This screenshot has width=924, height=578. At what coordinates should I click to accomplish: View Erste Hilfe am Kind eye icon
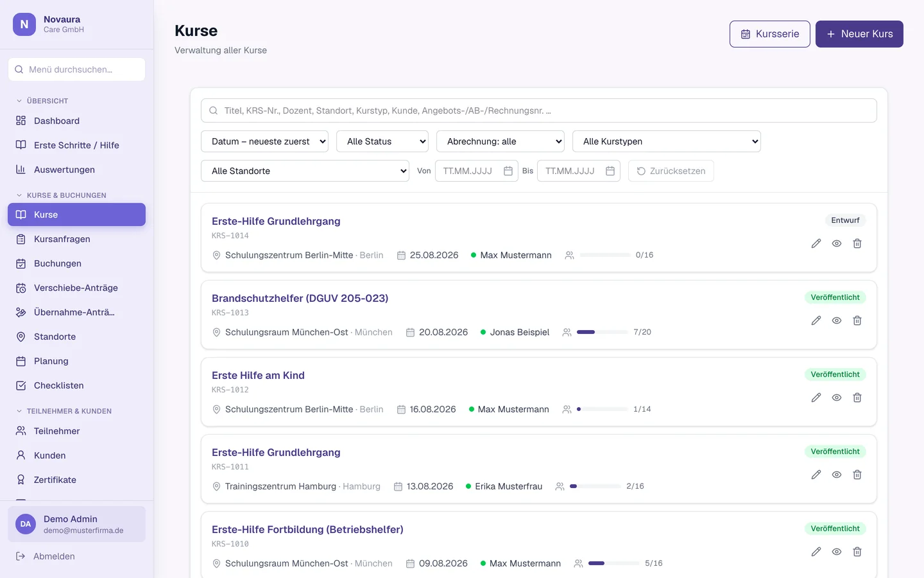click(x=837, y=398)
